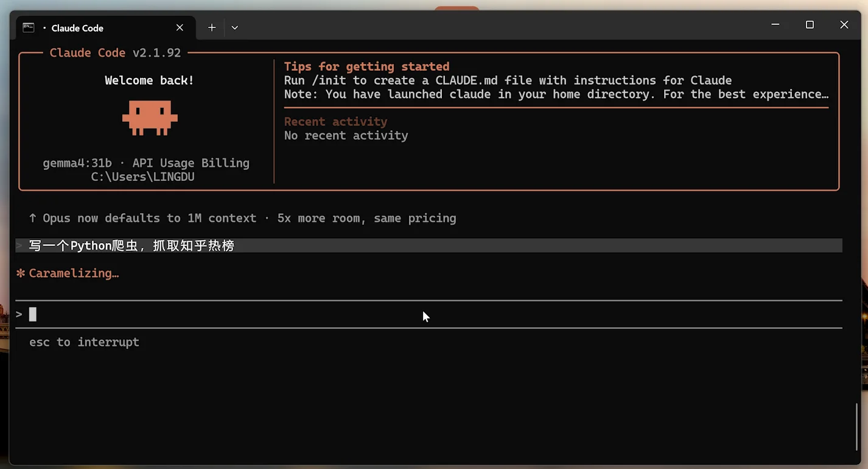868x469 pixels.
Task: Click the orange Claude pixel mascot
Action: point(150,118)
